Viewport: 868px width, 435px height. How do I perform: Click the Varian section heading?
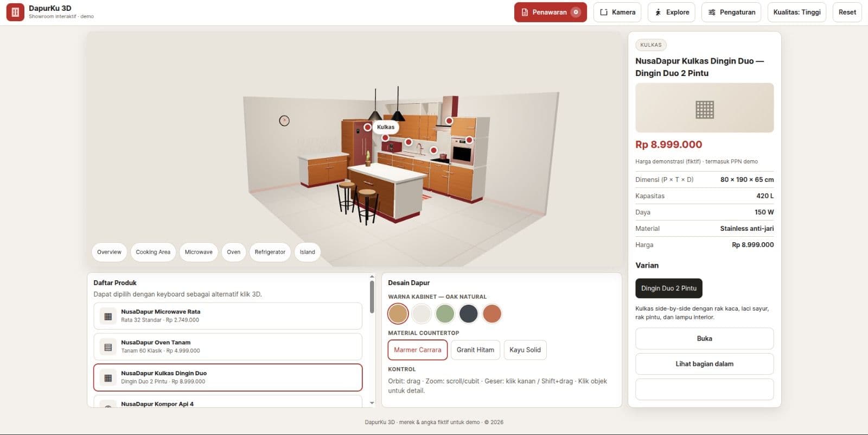point(647,266)
